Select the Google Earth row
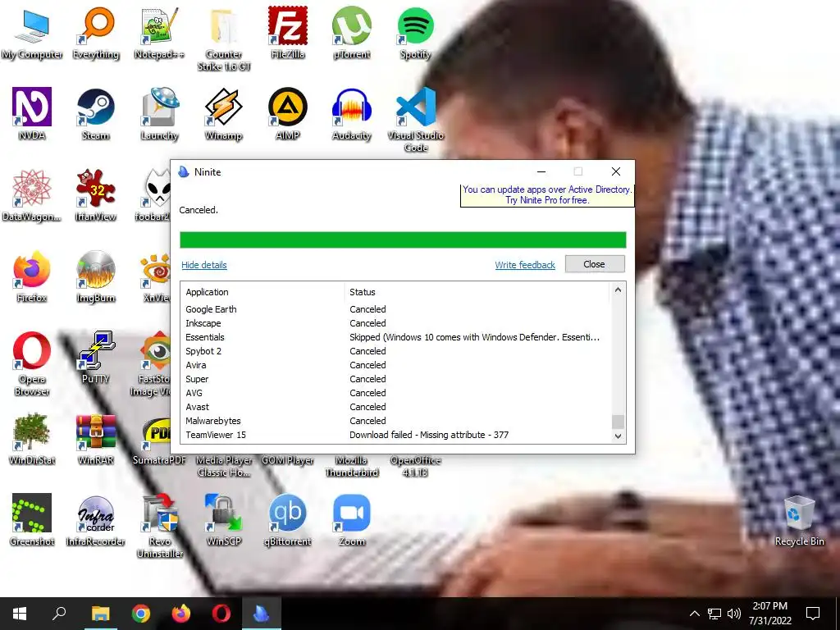The width and height of the screenshot is (840, 630). 395,309
